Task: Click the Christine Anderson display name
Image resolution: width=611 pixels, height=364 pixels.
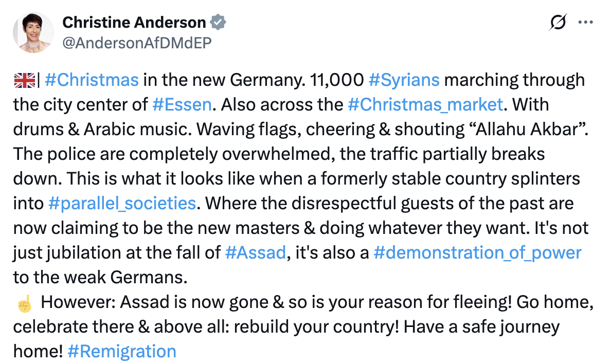Action: point(134,23)
